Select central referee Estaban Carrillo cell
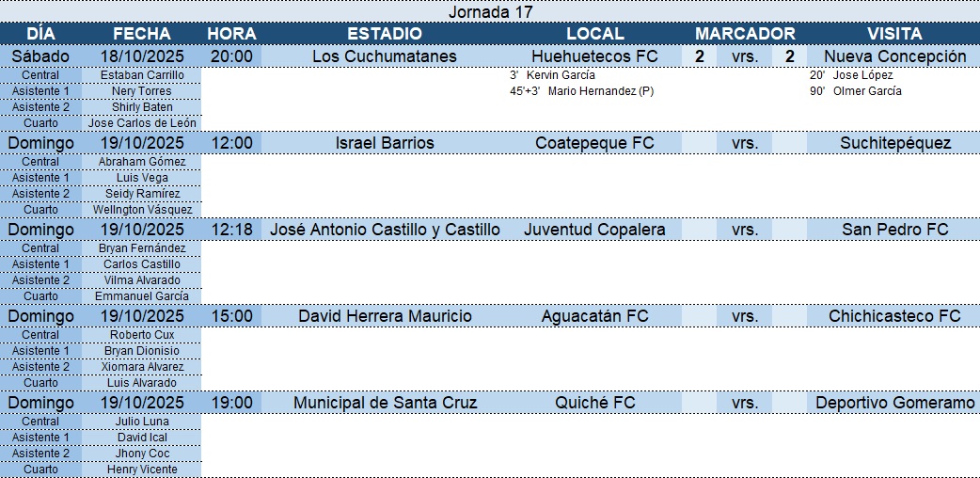The width and height of the screenshot is (980, 478). 141,75
